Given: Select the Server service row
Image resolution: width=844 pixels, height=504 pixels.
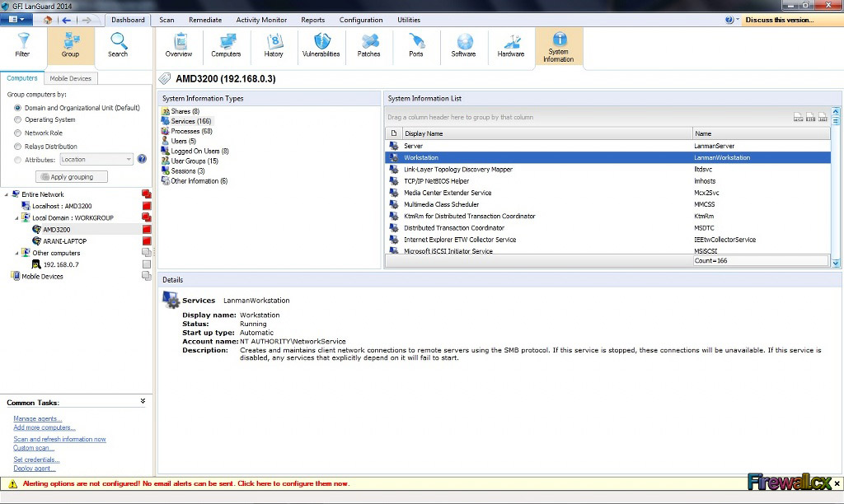Looking at the screenshot, I should (608, 146).
